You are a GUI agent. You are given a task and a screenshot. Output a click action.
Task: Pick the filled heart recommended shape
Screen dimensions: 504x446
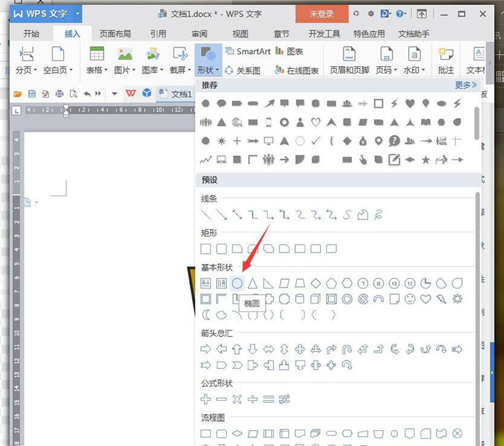pyautogui.click(x=410, y=104)
